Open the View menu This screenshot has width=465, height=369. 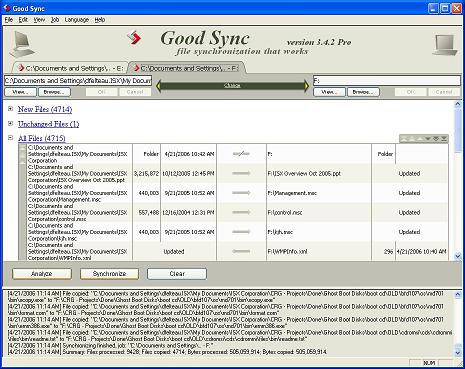[39, 20]
